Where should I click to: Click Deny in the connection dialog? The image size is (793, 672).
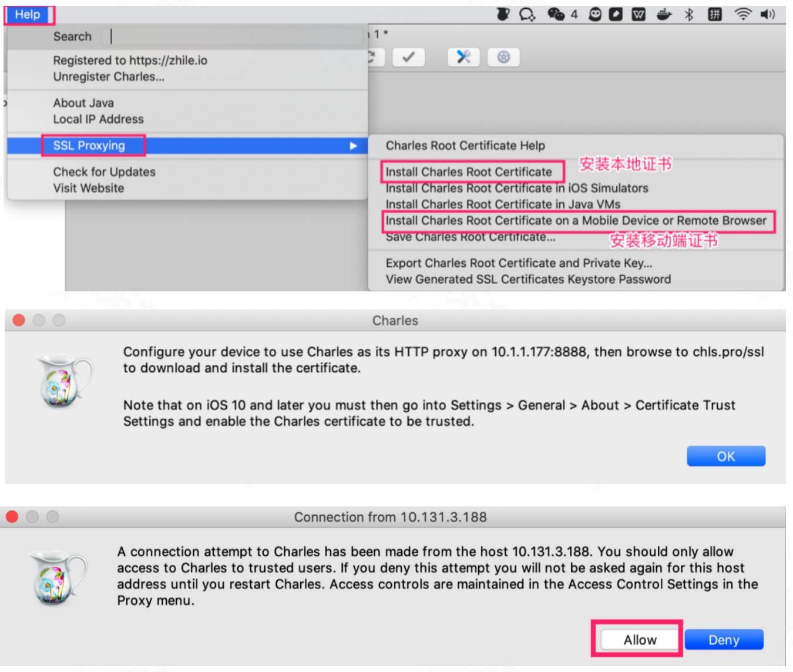[x=724, y=640]
